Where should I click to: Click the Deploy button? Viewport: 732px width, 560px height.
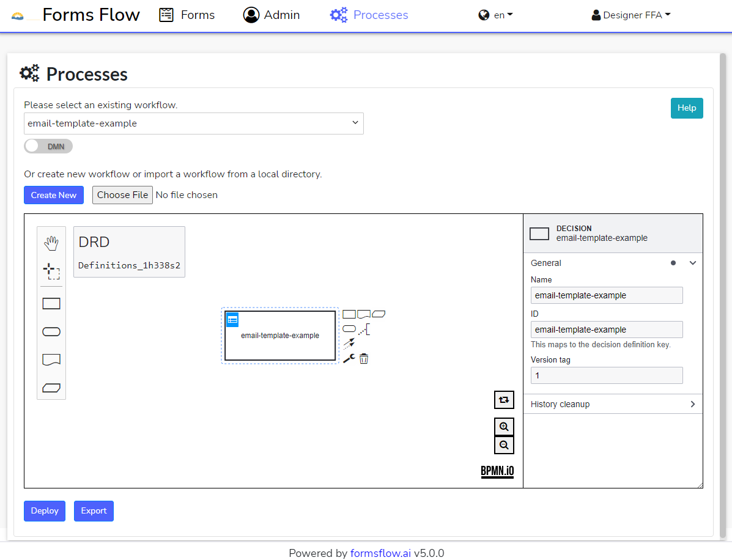click(x=45, y=510)
